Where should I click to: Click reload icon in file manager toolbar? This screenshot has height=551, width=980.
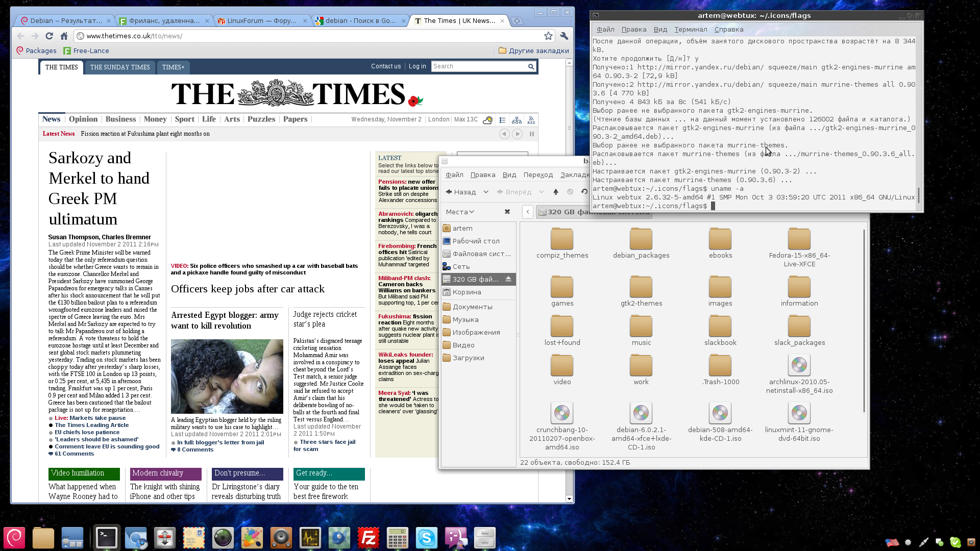(584, 192)
